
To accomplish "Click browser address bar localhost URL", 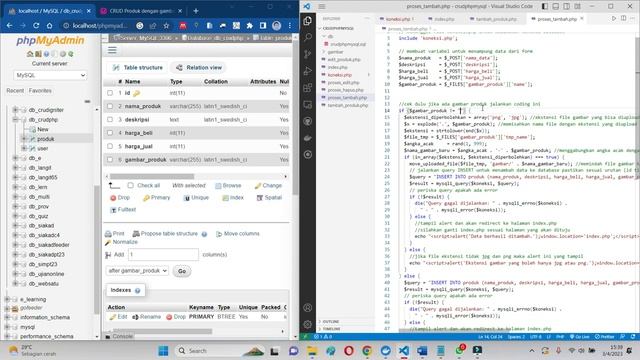I will point(100,25).
